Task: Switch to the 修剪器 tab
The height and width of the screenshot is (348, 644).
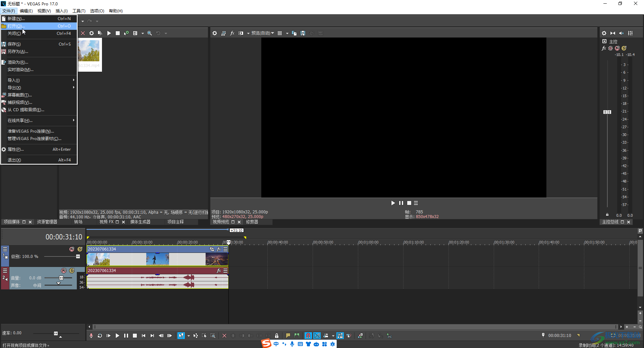Action: click(x=252, y=222)
